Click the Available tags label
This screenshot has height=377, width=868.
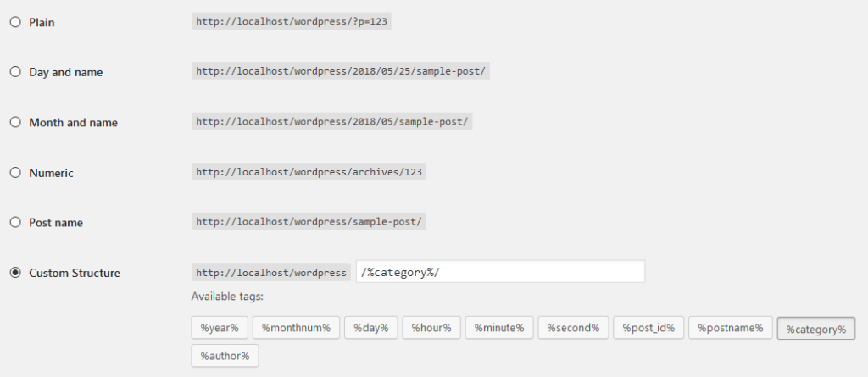tap(227, 297)
